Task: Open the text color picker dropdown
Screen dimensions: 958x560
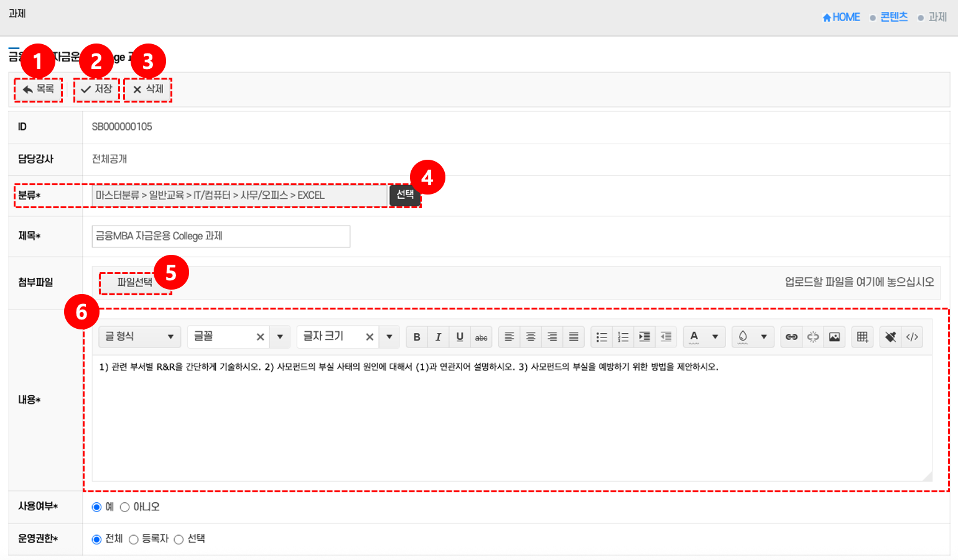Action: 715,337
